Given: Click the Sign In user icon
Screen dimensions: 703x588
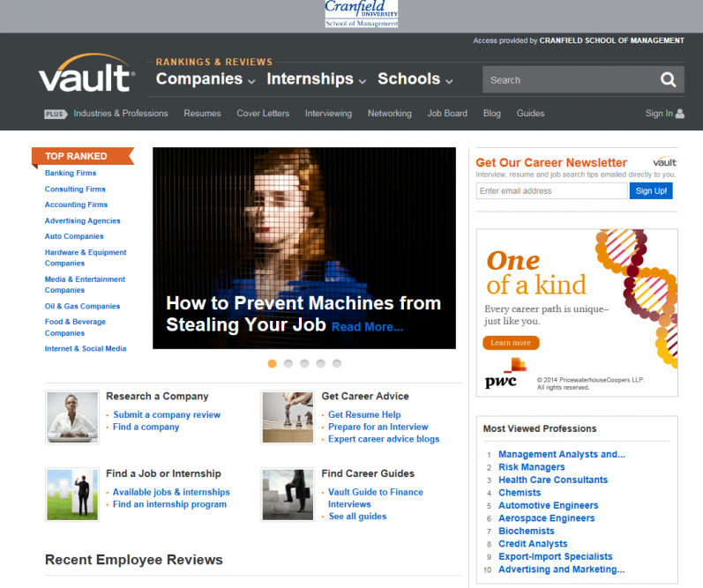Looking at the screenshot, I should click(x=679, y=114).
